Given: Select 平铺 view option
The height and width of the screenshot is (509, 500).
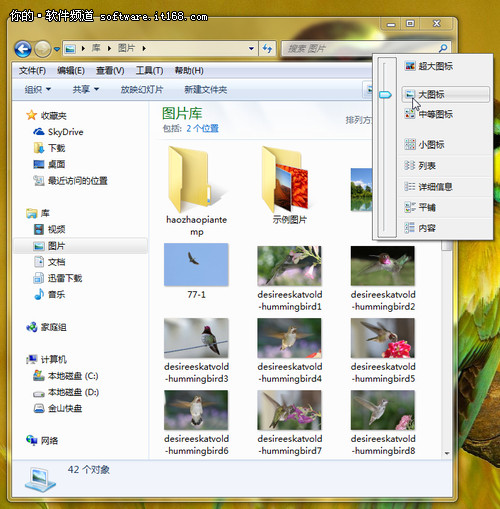Looking at the screenshot, I should 446,207.
